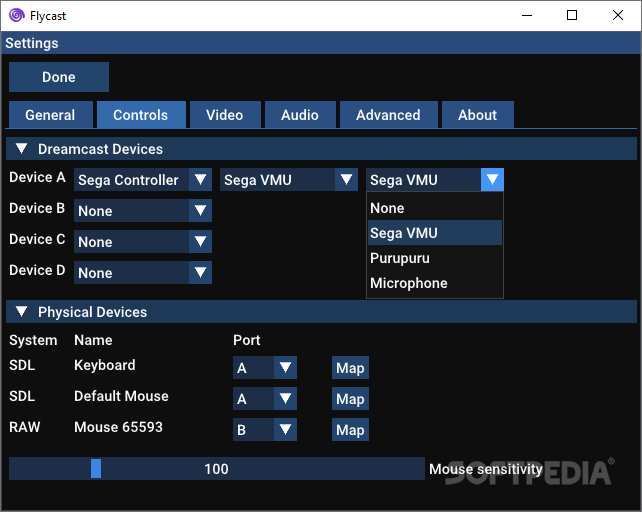The height and width of the screenshot is (512, 642).
Task: Open Device A first Sega VMU dropdown
Action: point(289,180)
